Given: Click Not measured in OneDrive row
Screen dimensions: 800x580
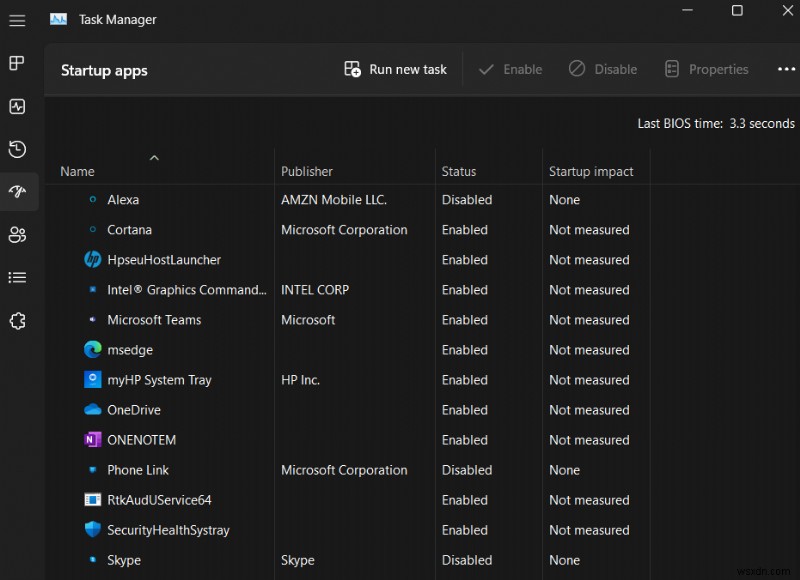Looking at the screenshot, I should click(x=589, y=410).
